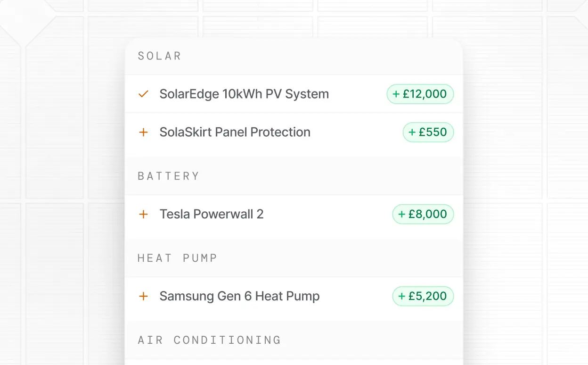Screen dimensions: 588x365
Task: Choose the Tesla Powerwall 2 item text
Action: [x=212, y=214]
